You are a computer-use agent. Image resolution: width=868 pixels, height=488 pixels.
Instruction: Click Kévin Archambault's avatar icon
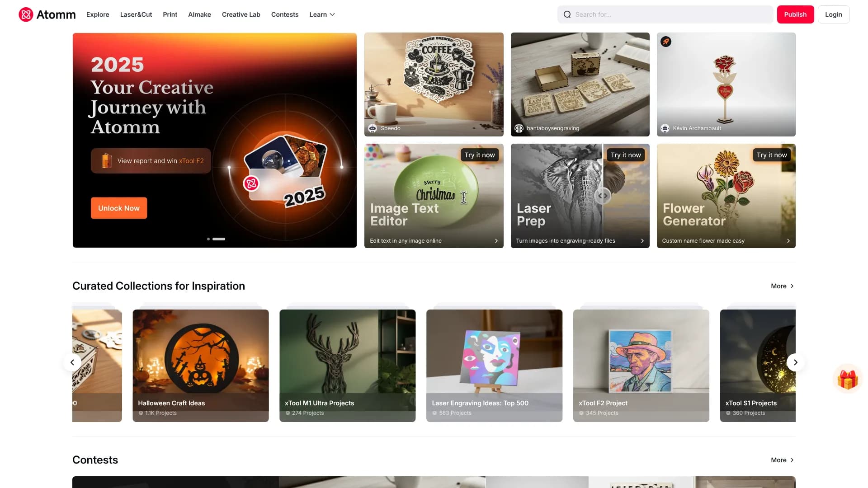pyautogui.click(x=665, y=128)
